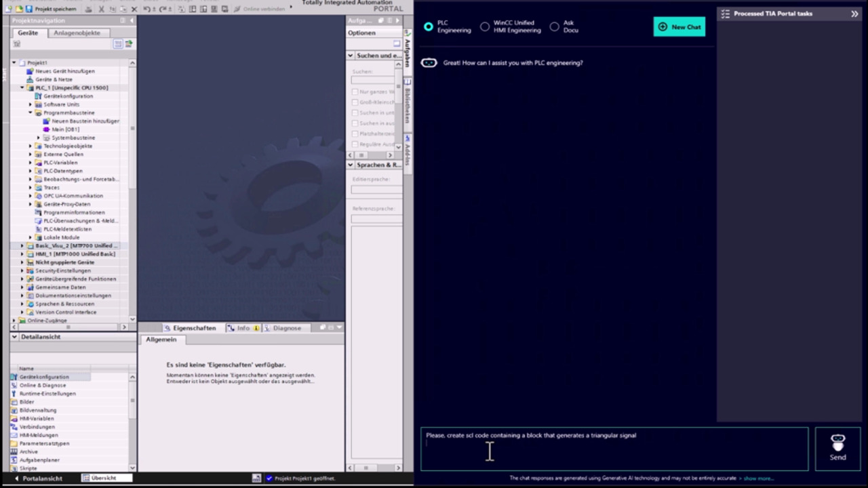Click the cut scissors toolbar icon
Image resolution: width=868 pixels, height=488 pixels.
click(101, 9)
